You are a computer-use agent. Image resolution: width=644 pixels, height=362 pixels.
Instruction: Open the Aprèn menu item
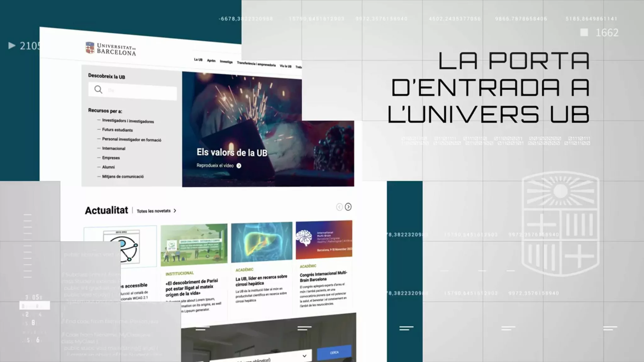pyautogui.click(x=211, y=61)
